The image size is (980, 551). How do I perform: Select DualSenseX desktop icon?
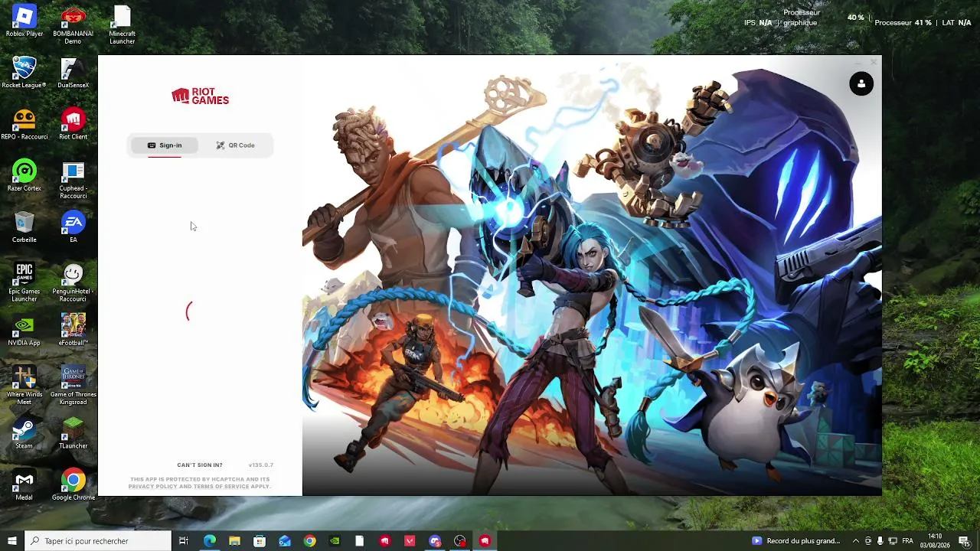point(73,72)
